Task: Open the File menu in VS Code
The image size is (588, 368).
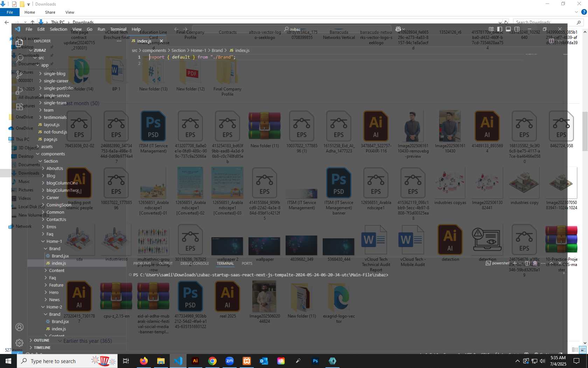Action: 29,29
